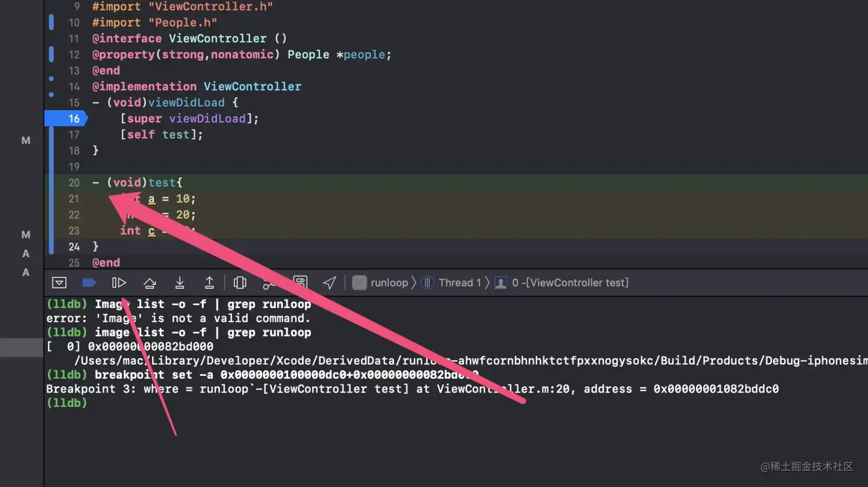Image resolution: width=868 pixels, height=487 pixels.
Task: Click the "nonatomic" property attribute
Action: [242, 54]
